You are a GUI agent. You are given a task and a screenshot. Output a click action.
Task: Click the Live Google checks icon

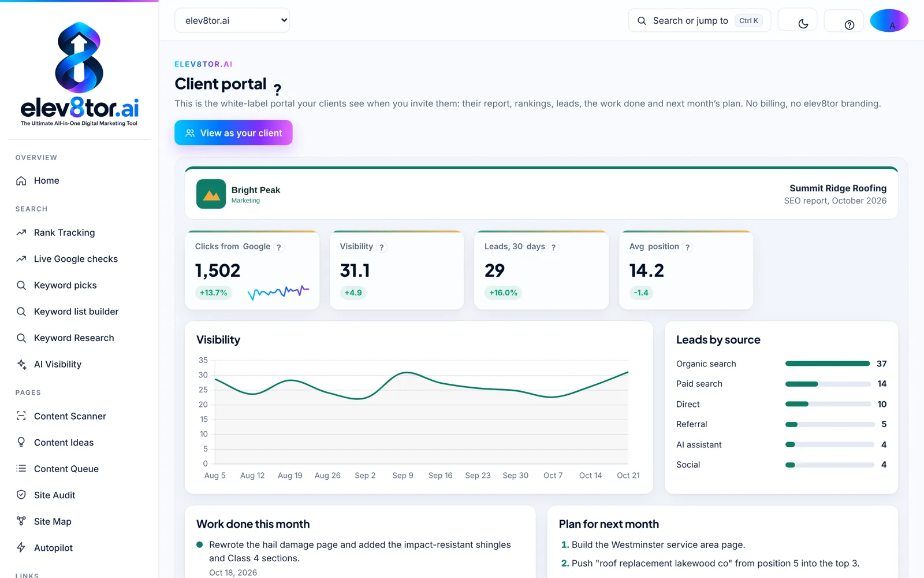pos(21,259)
